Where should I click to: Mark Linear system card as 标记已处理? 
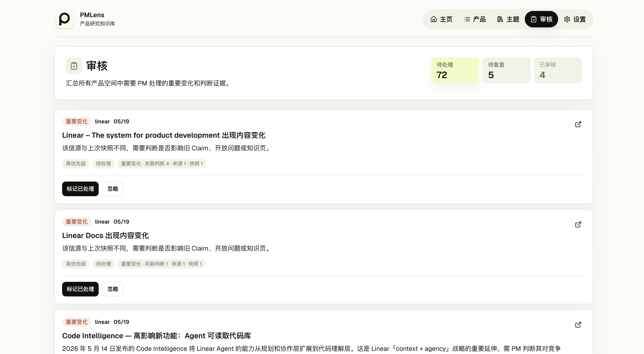[80, 189]
